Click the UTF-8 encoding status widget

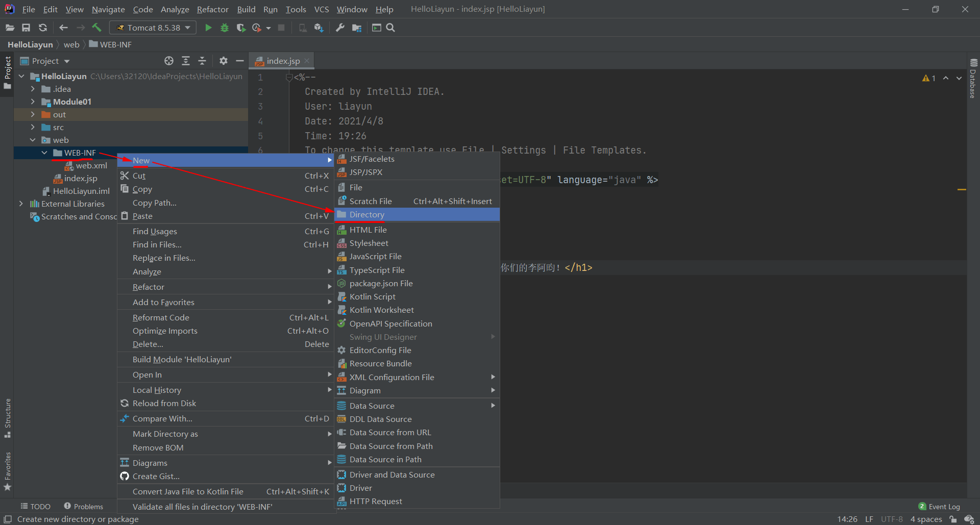[x=892, y=519]
